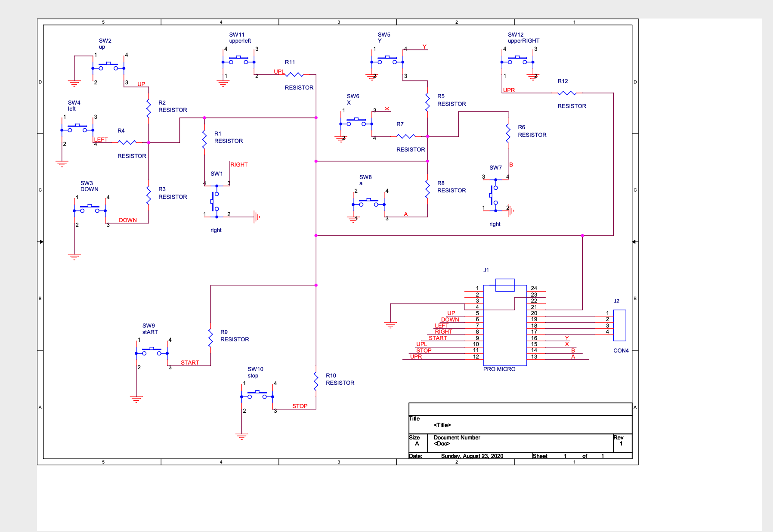
Task: Click pin number '13' on J1
Action: [534, 356]
